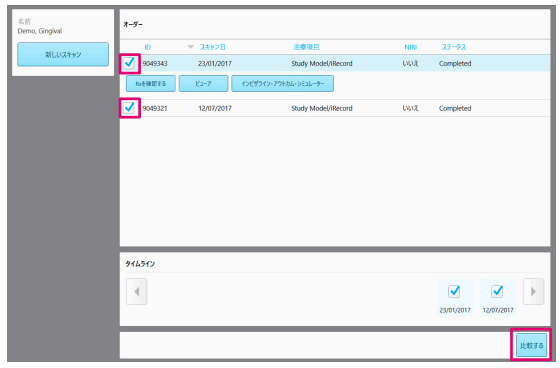
Task: Launch インビザライン・アウトカム・シミュレーター
Action: [x=282, y=84]
